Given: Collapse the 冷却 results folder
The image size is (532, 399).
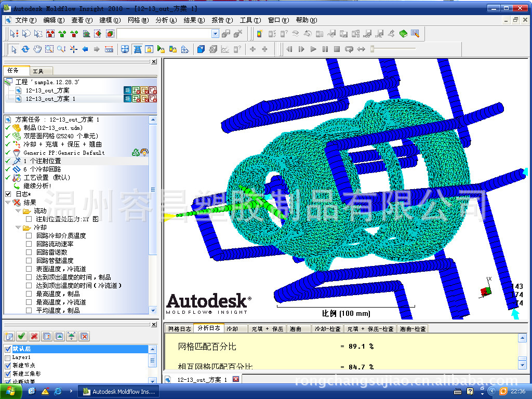Looking at the screenshot, I should coord(18,228).
